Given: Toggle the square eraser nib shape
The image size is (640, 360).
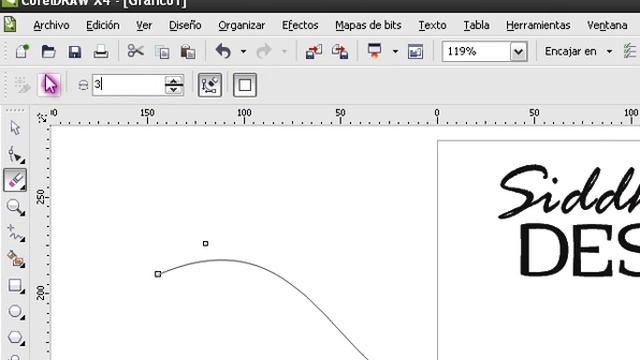Looking at the screenshot, I should 245,85.
